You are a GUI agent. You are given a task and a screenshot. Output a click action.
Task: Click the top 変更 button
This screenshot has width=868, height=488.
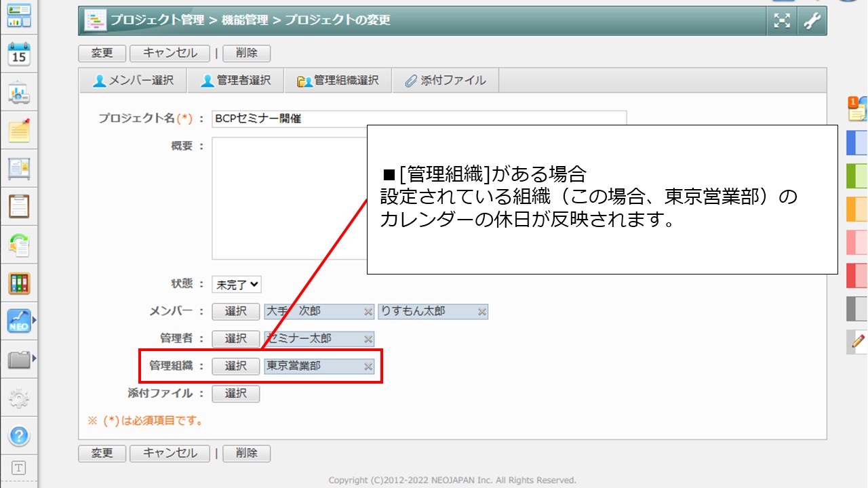(102, 53)
